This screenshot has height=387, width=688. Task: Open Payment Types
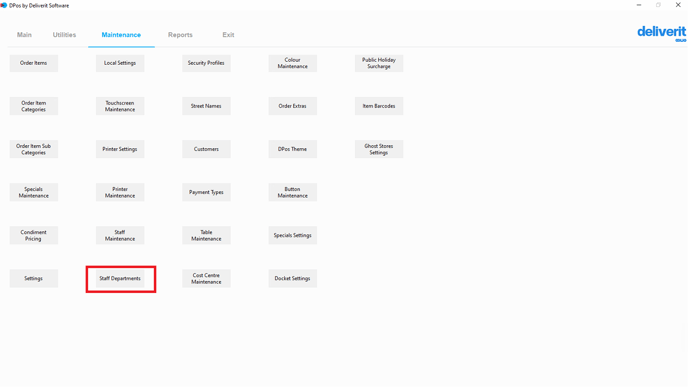point(206,192)
